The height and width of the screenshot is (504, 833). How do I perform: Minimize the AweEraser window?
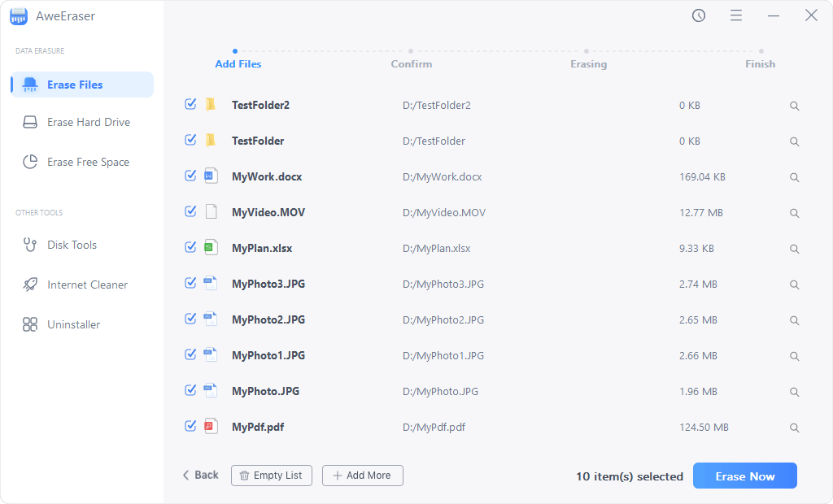tap(774, 16)
